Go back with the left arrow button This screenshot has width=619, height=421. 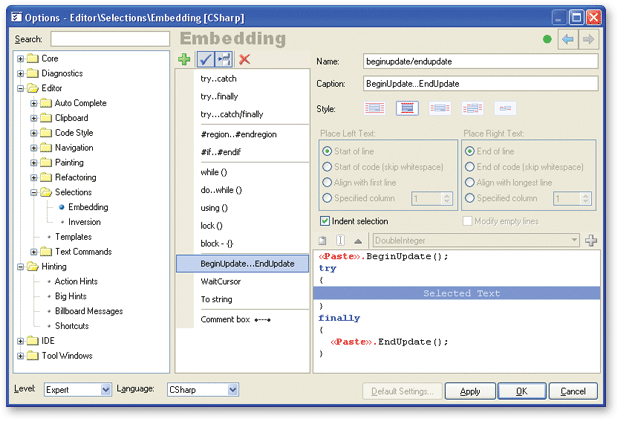tap(568, 39)
